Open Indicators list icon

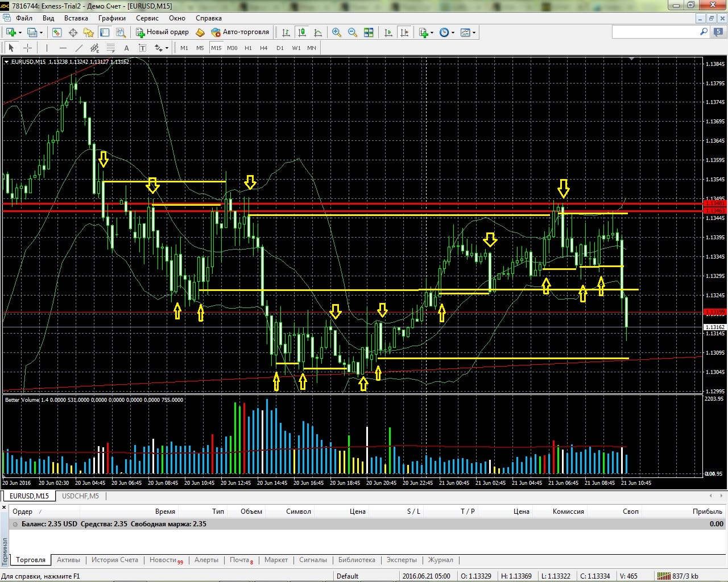[424, 32]
